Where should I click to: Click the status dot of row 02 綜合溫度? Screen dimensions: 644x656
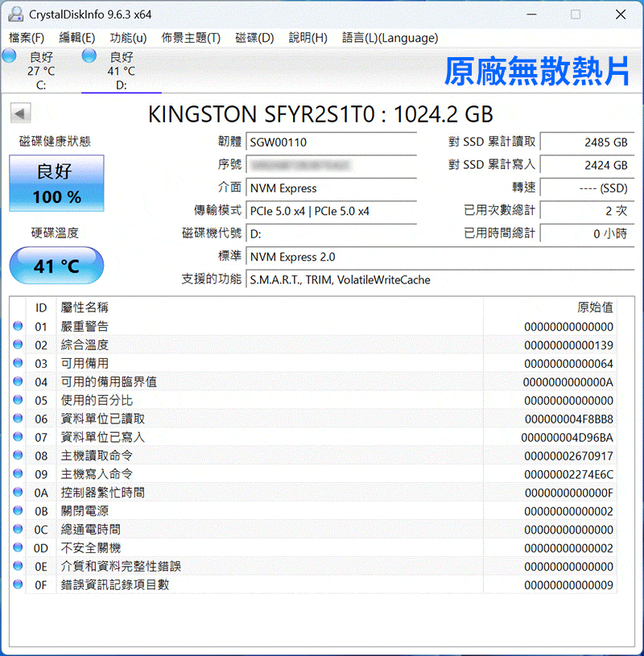(18, 345)
